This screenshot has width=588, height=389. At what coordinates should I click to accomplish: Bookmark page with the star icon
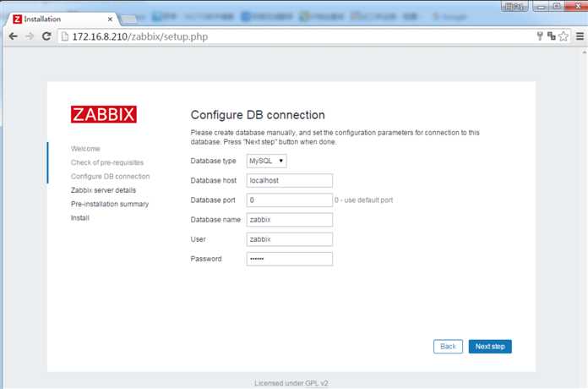pos(563,36)
